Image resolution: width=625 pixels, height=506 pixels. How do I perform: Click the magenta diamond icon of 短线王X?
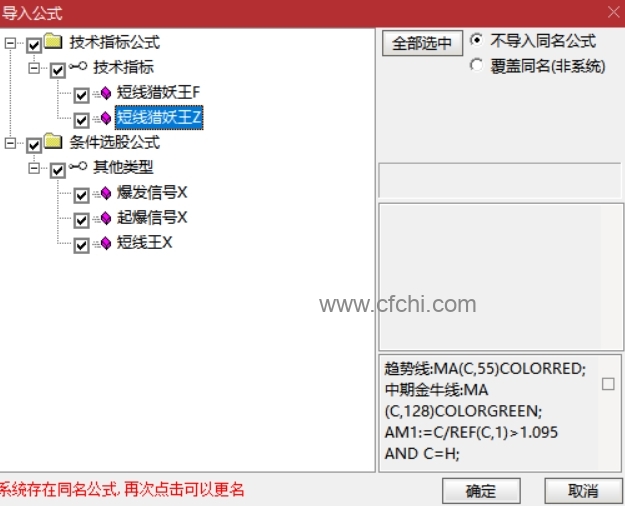point(106,243)
